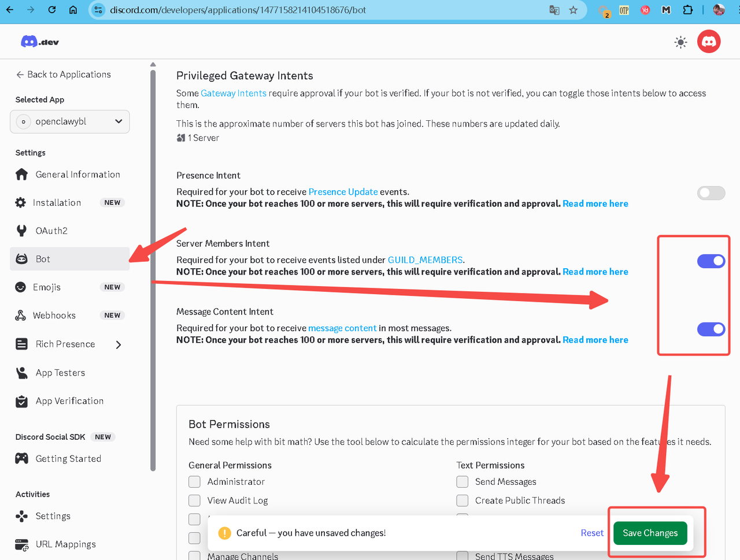Disable the Server Members Intent toggle
Image resolution: width=740 pixels, height=560 pixels.
click(711, 261)
